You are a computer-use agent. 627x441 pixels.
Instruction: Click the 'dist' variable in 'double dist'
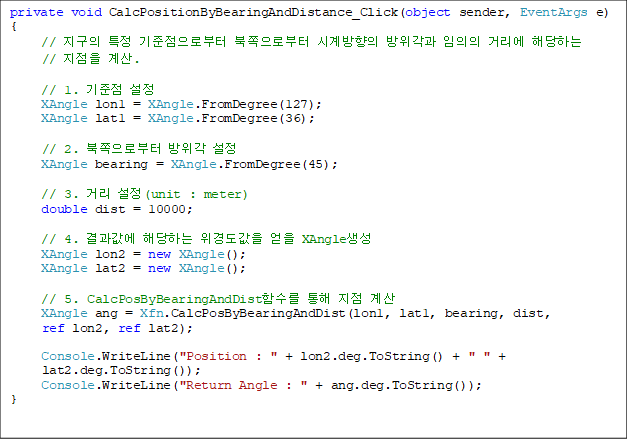[110, 209]
